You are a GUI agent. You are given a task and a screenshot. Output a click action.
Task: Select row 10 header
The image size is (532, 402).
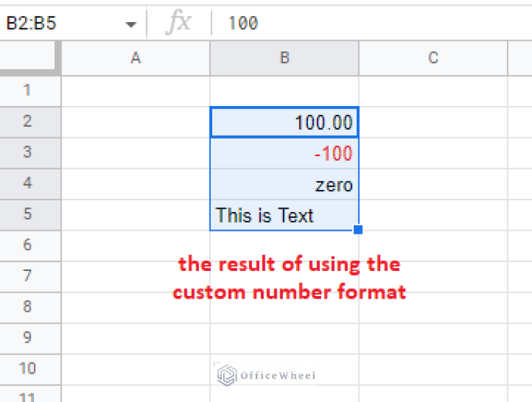click(x=28, y=367)
